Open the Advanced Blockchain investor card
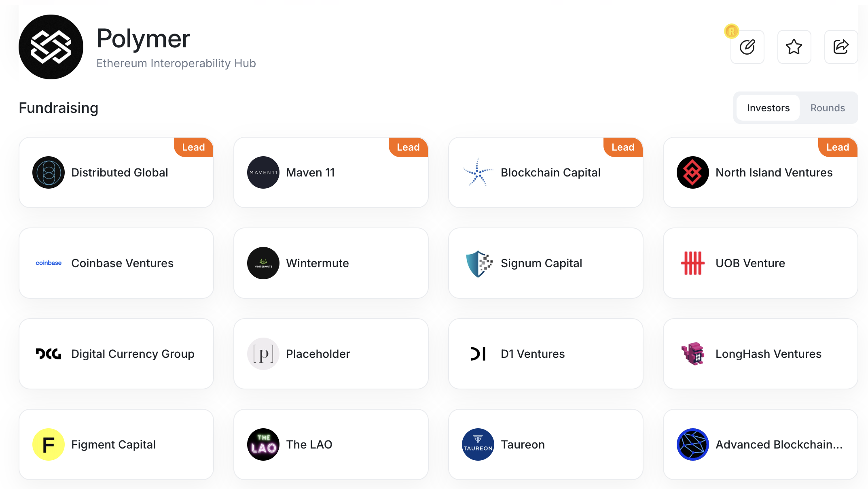The width and height of the screenshot is (868, 489). click(x=760, y=444)
